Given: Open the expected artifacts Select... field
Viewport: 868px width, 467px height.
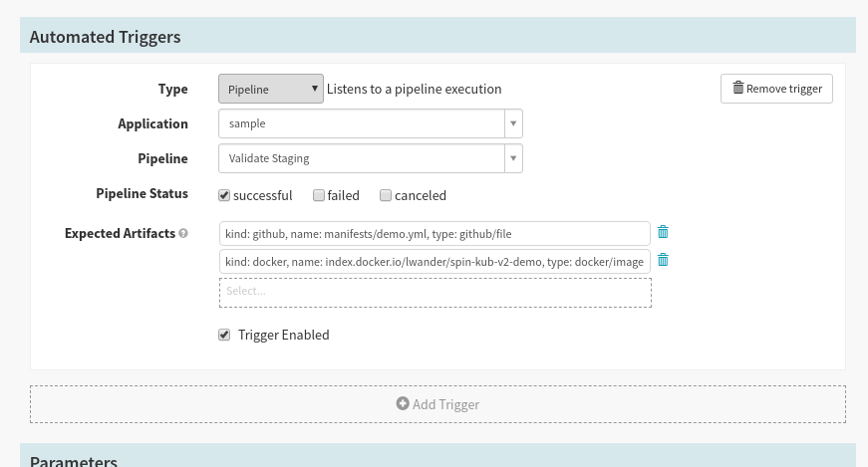Looking at the screenshot, I should click(434, 292).
